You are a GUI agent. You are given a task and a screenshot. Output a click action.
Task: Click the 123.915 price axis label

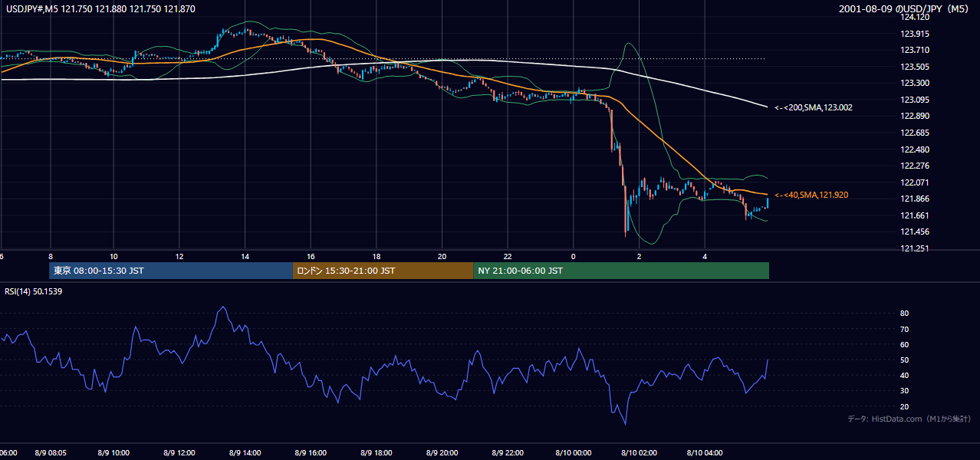(x=916, y=34)
